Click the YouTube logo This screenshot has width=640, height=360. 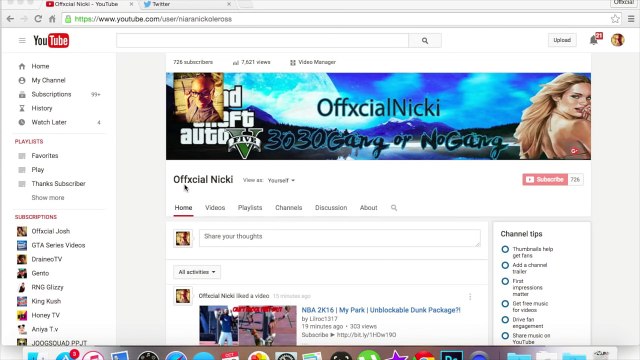pos(51,40)
